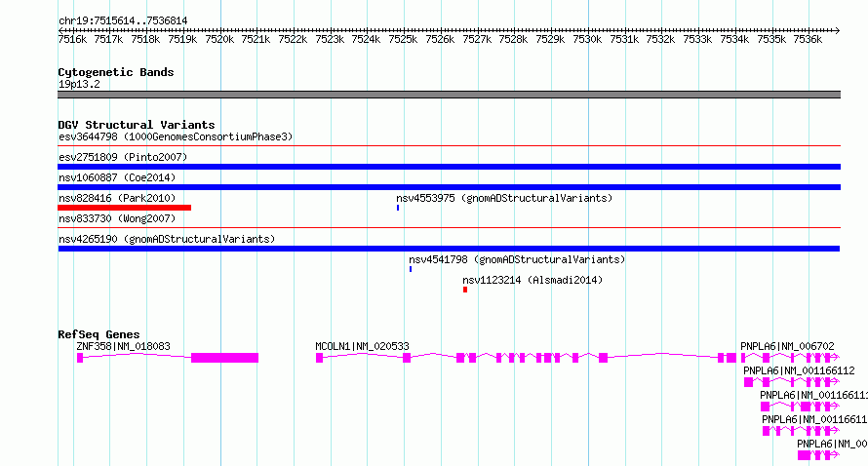Click the 7532k ruler label
This screenshot has height=466, width=868.
click(660, 39)
